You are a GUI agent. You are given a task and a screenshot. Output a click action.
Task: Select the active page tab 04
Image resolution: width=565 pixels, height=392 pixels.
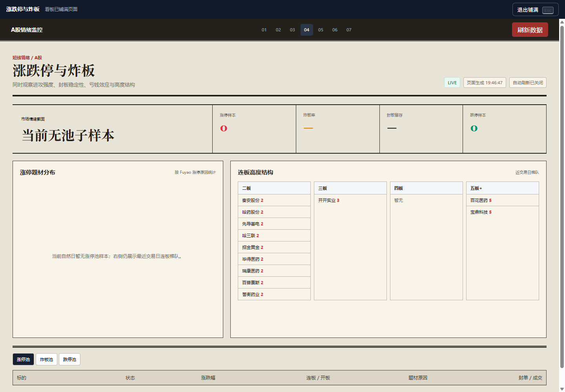pos(306,30)
